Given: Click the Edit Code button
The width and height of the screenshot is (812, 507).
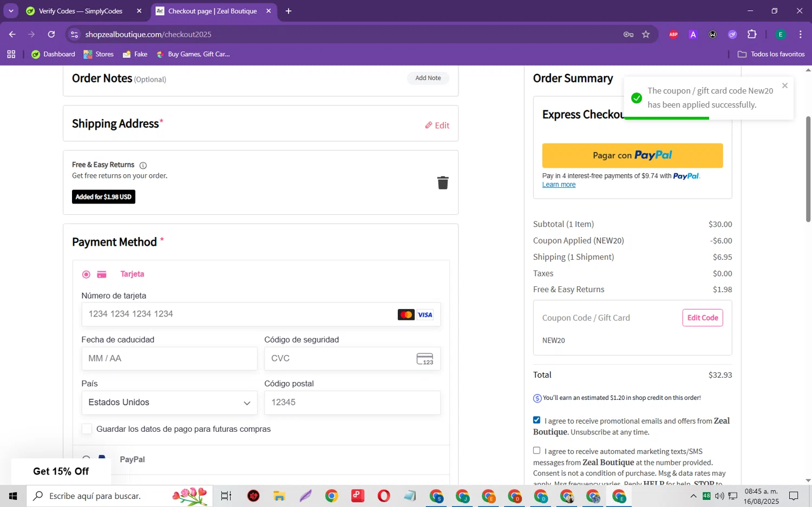Looking at the screenshot, I should [703, 318].
